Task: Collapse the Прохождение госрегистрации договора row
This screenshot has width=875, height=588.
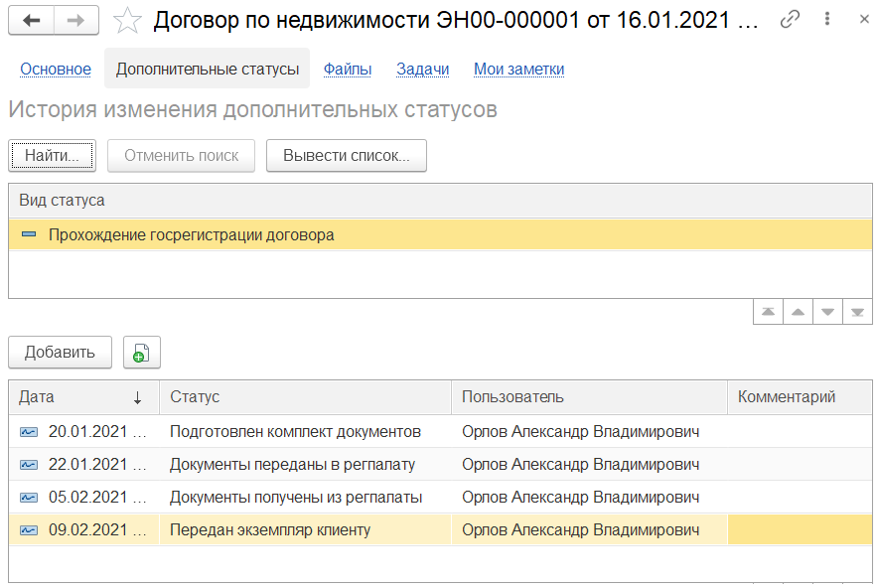Action: click(28, 235)
